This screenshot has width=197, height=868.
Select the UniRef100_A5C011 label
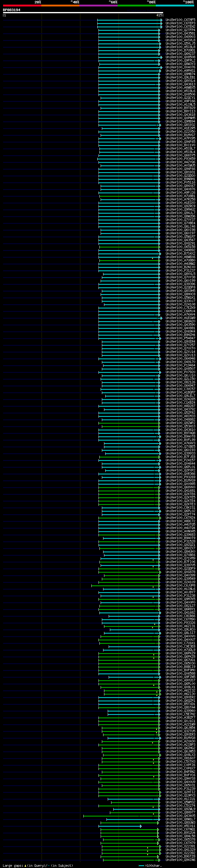180,826
